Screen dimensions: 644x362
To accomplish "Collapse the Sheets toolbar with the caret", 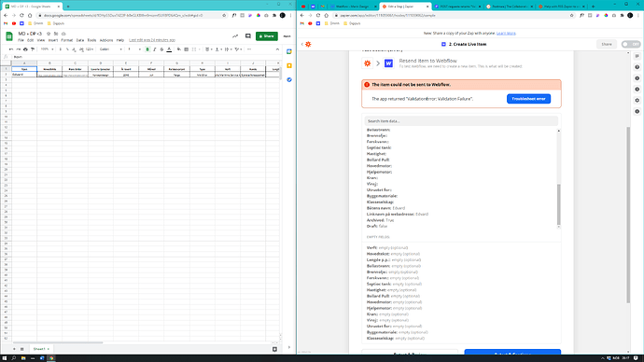I will [277, 49].
